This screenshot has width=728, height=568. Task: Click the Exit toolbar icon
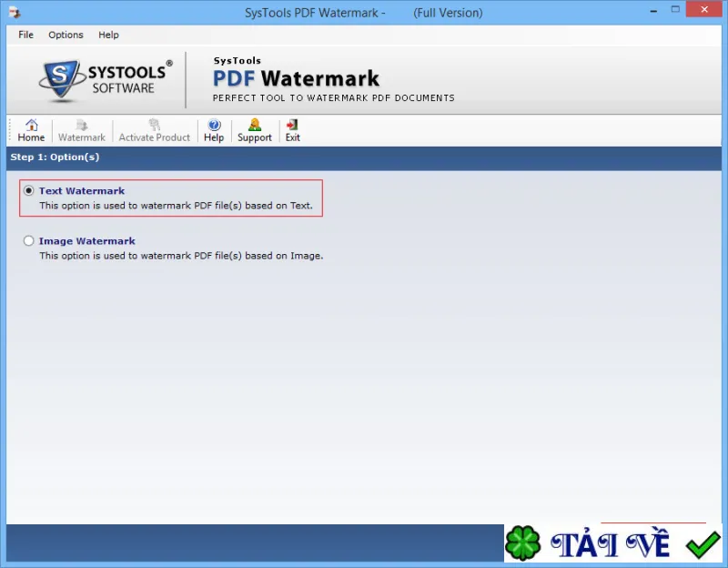tap(292, 130)
